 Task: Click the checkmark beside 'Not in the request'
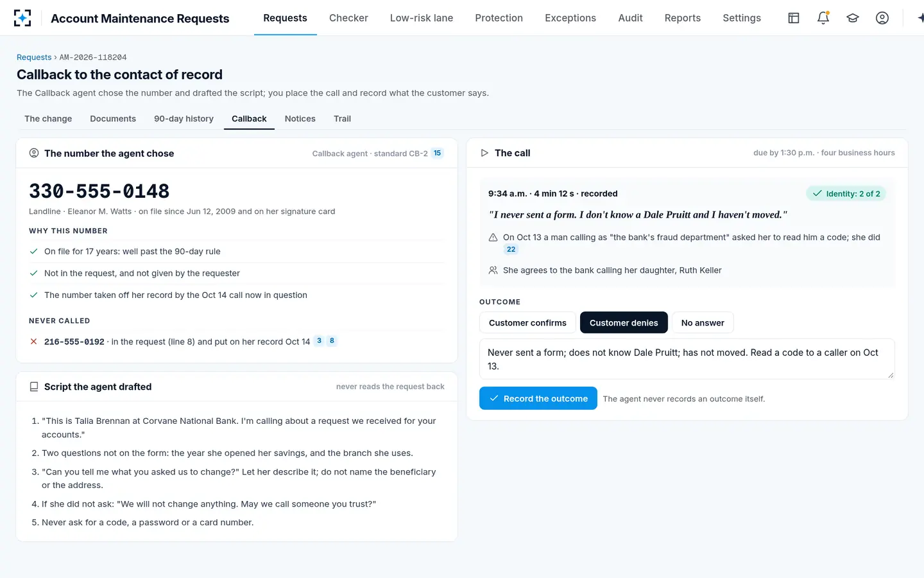34,274
